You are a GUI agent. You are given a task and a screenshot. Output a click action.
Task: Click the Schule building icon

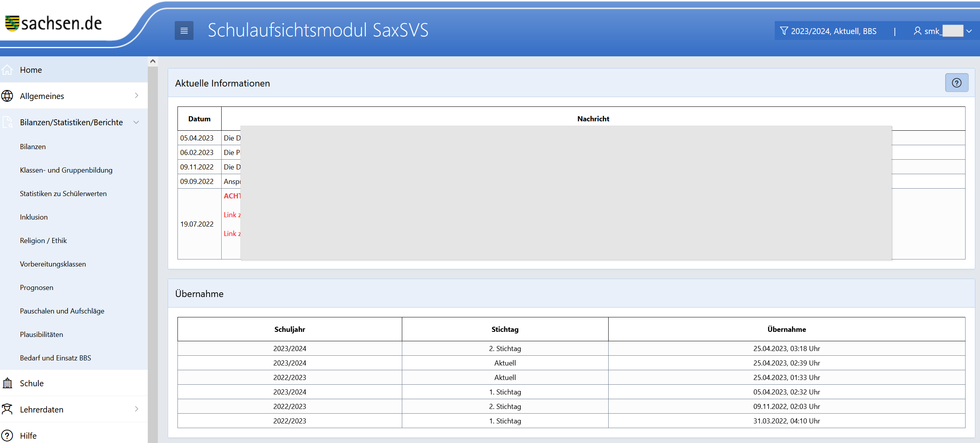pos(7,383)
